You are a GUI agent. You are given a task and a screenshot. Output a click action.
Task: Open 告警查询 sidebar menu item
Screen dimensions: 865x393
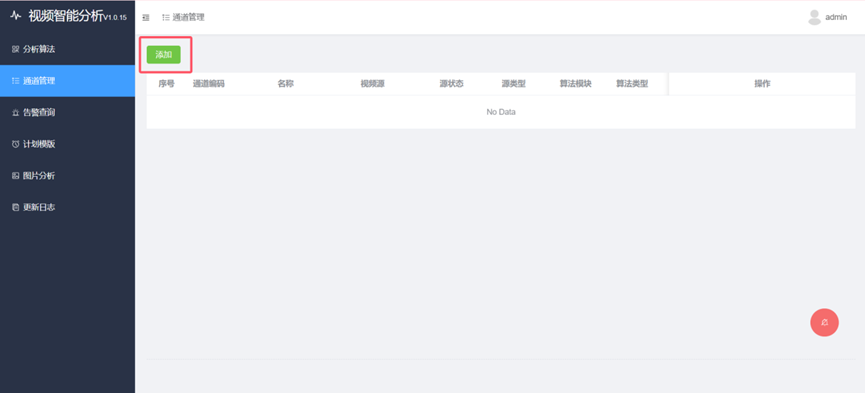(x=67, y=113)
